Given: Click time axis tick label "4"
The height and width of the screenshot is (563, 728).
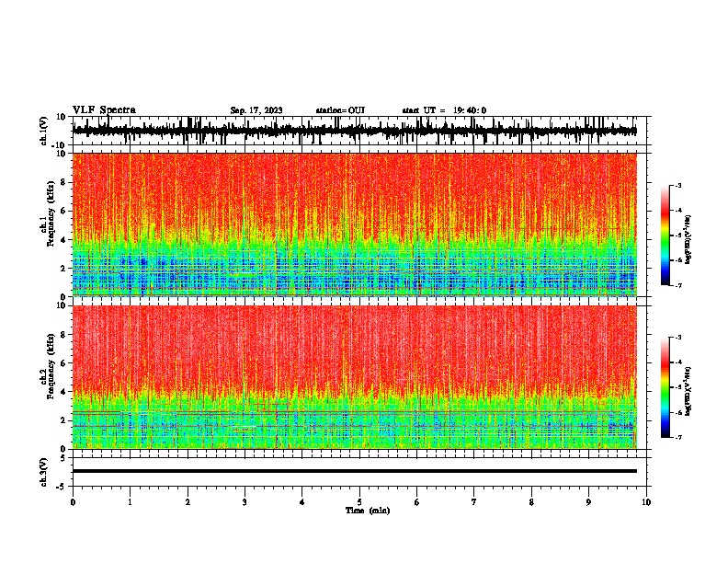Looking at the screenshot, I should tap(302, 502).
